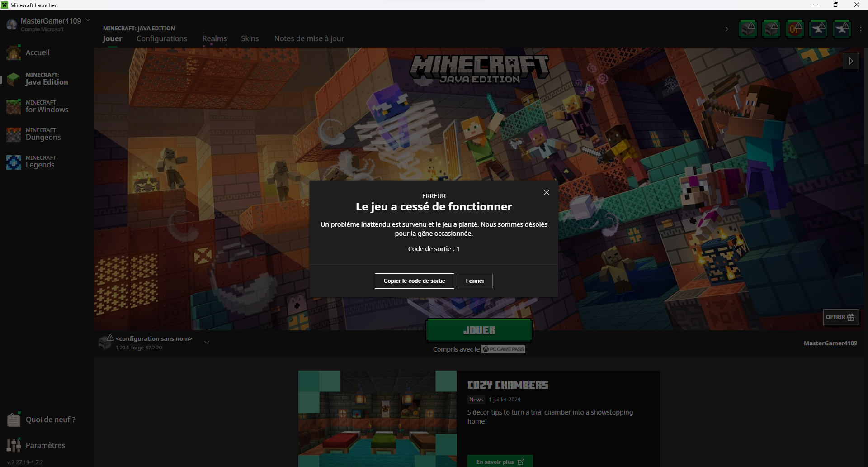
Task: Select Minecraft for Windows in the sidebar
Action: point(46,107)
